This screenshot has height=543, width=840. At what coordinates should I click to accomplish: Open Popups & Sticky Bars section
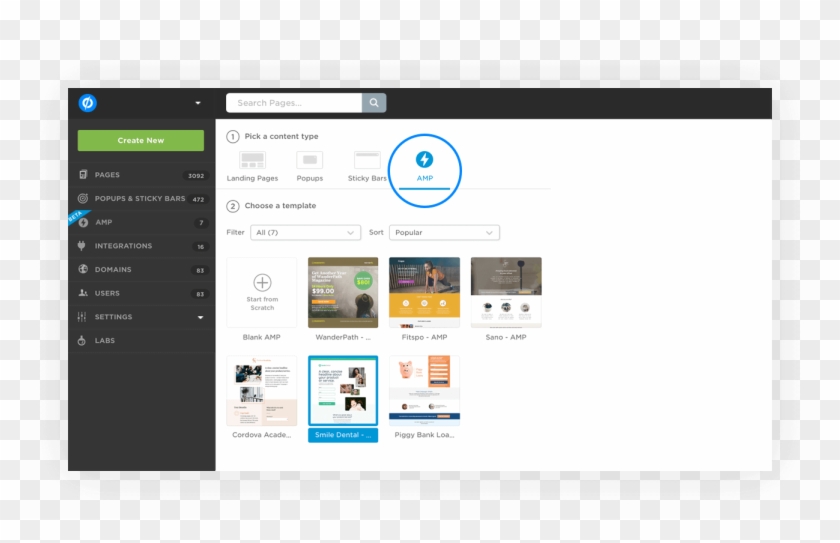click(x=141, y=199)
